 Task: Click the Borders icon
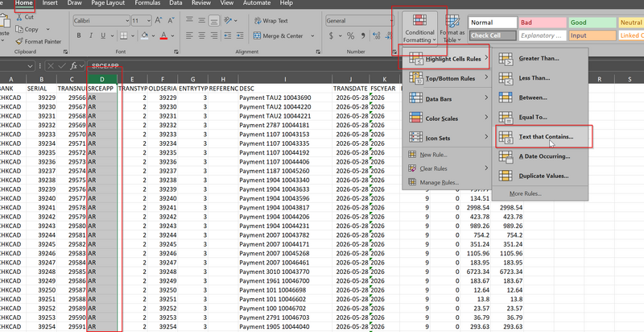pos(124,35)
